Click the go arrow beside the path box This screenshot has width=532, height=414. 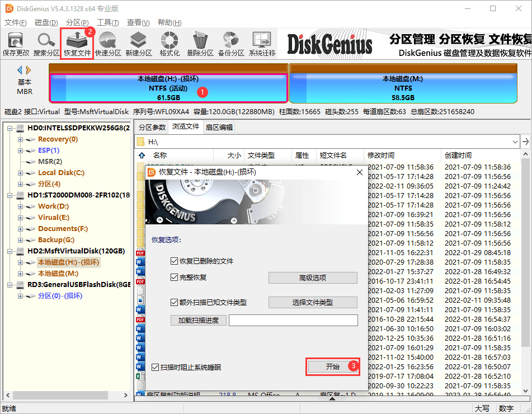click(526, 142)
